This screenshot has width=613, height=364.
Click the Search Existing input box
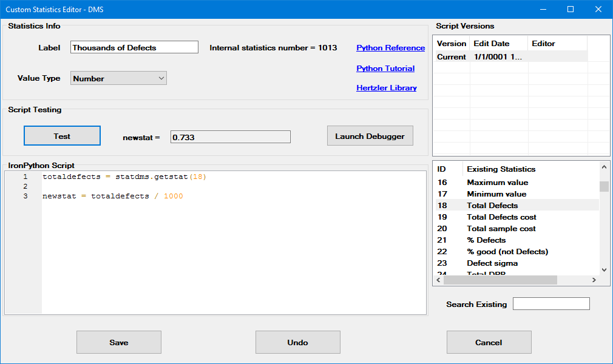click(x=550, y=304)
